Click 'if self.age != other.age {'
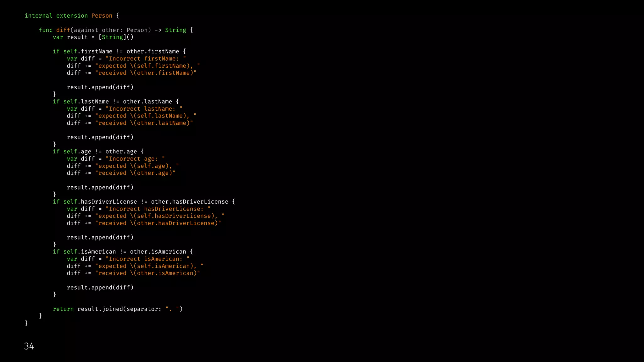This screenshot has height=362, width=644. 98,151
